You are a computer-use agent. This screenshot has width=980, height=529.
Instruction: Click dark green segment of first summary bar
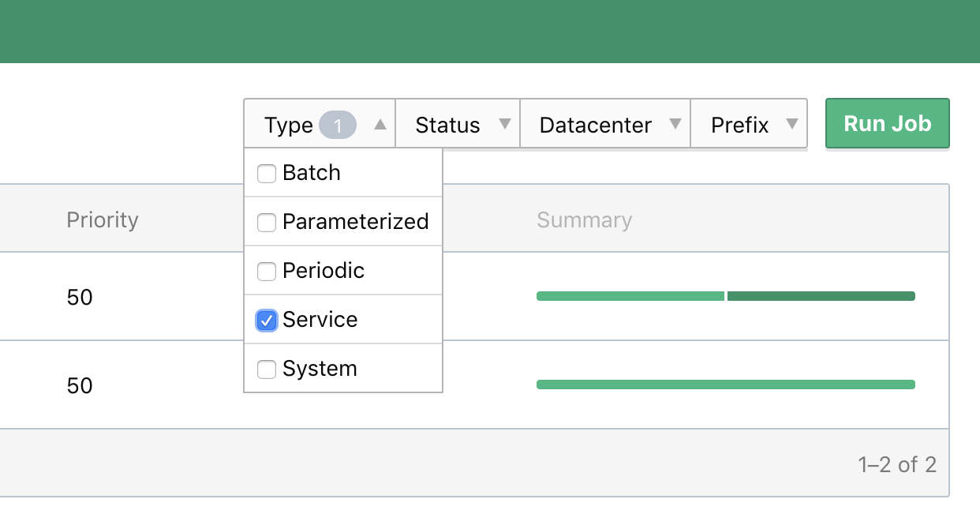pos(821,296)
